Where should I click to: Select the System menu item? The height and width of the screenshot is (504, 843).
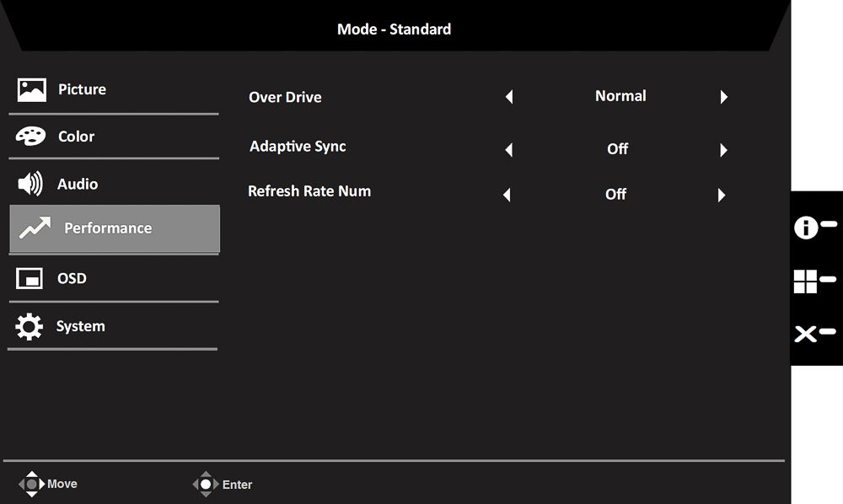(x=114, y=326)
